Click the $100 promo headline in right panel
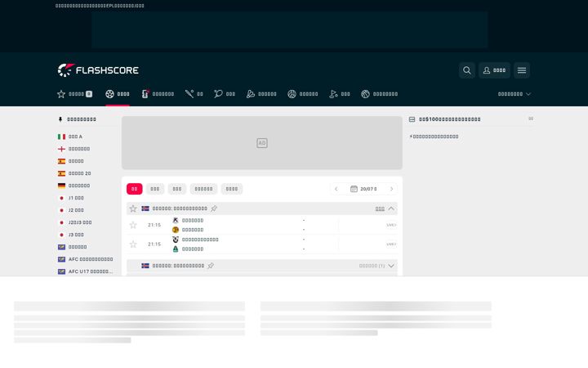 coord(450,119)
